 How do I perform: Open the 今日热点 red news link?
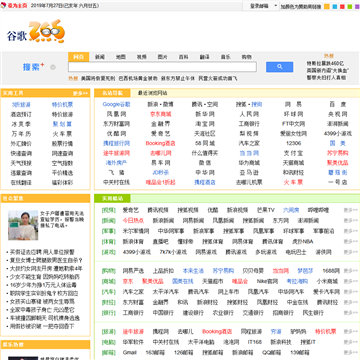tap(133, 220)
